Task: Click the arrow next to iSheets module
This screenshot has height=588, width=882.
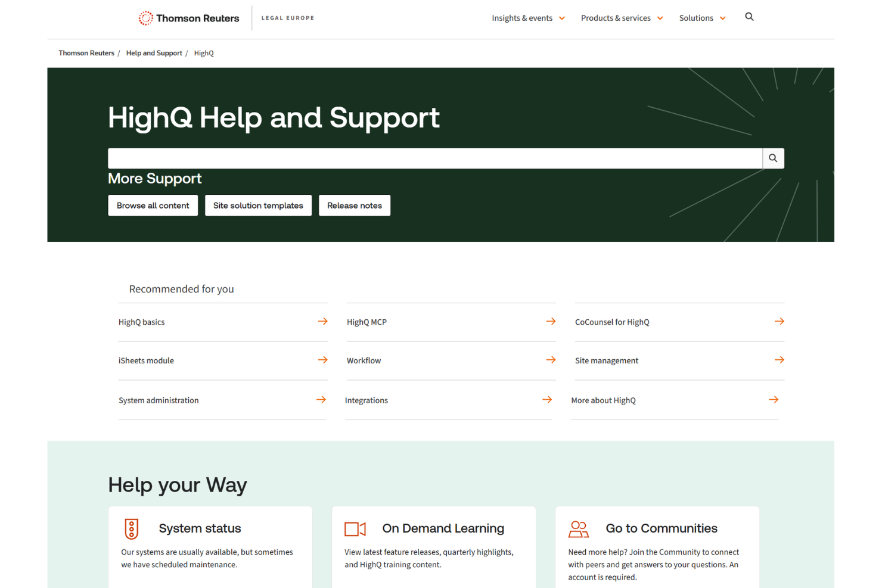Action: (322, 360)
